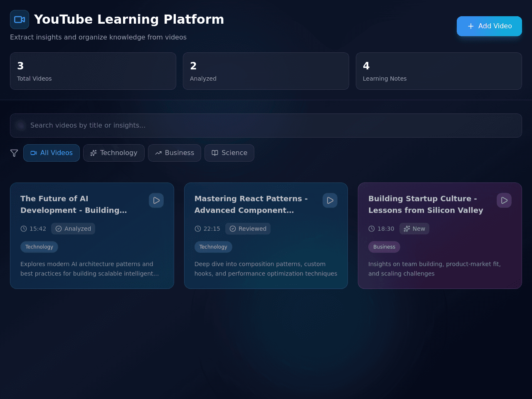Viewport: 532px width, 399px height.
Task: Click description 'Explores modern AI architecture patterns'
Action: 90,269
